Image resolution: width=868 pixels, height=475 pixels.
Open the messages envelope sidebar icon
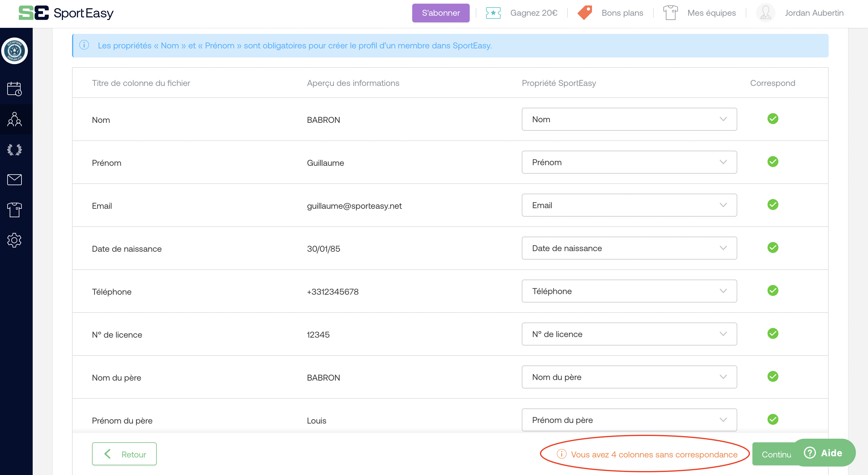[x=15, y=179]
